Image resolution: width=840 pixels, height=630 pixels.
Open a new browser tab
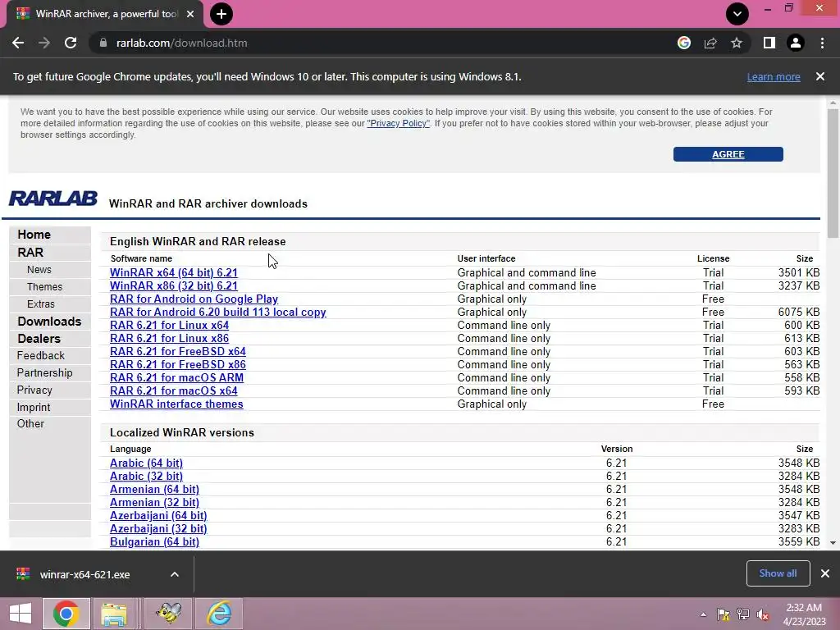click(x=221, y=14)
